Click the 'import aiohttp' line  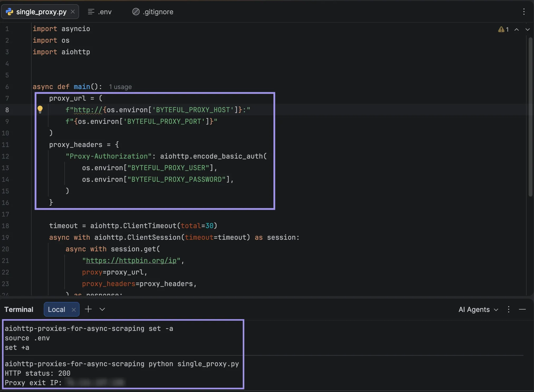[61, 52]
